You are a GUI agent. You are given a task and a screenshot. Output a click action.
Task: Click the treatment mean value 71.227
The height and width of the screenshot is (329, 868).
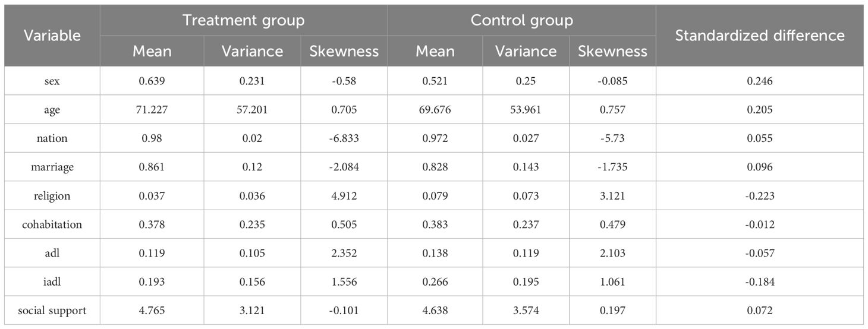coord(152,110)
